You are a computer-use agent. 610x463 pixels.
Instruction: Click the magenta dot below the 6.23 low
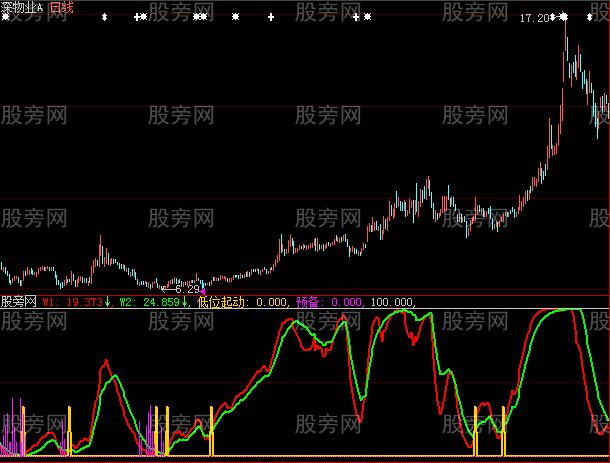click(203, 290)
